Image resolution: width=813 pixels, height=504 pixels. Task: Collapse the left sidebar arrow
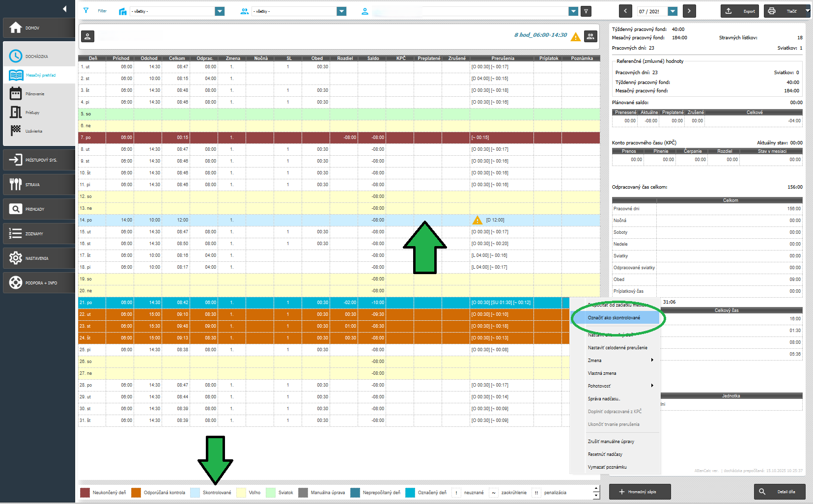click(64, 9)
